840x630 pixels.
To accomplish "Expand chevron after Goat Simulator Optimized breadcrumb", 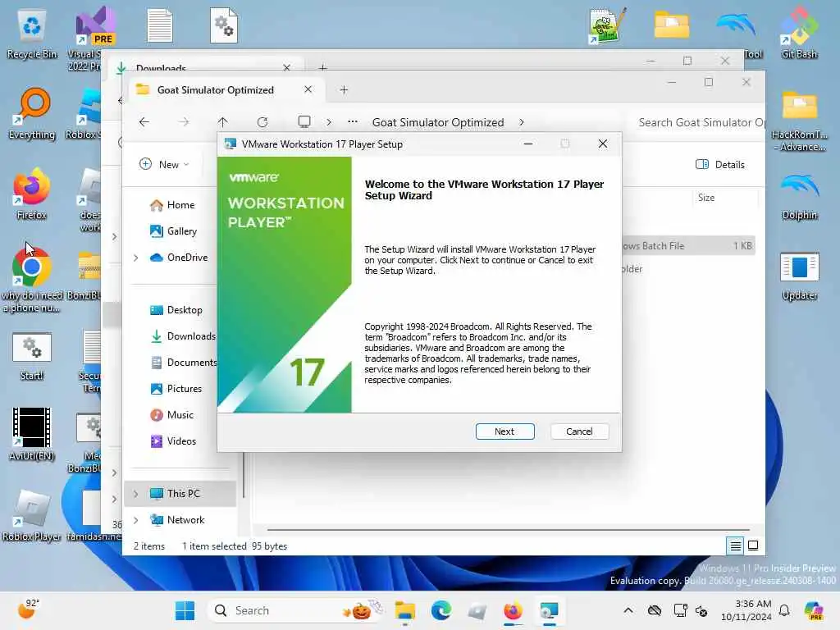I will click(x=522, y=122).
